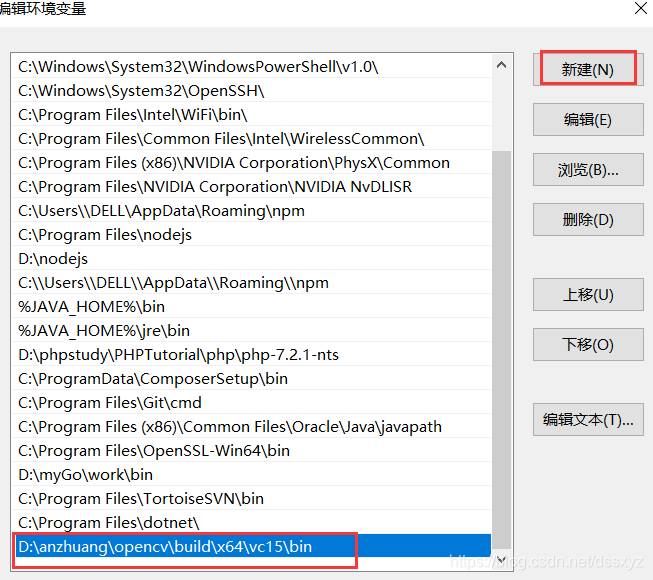Select C:\Program Files\Intel\WiFi\bin\ entry

(x=252, y=115)
